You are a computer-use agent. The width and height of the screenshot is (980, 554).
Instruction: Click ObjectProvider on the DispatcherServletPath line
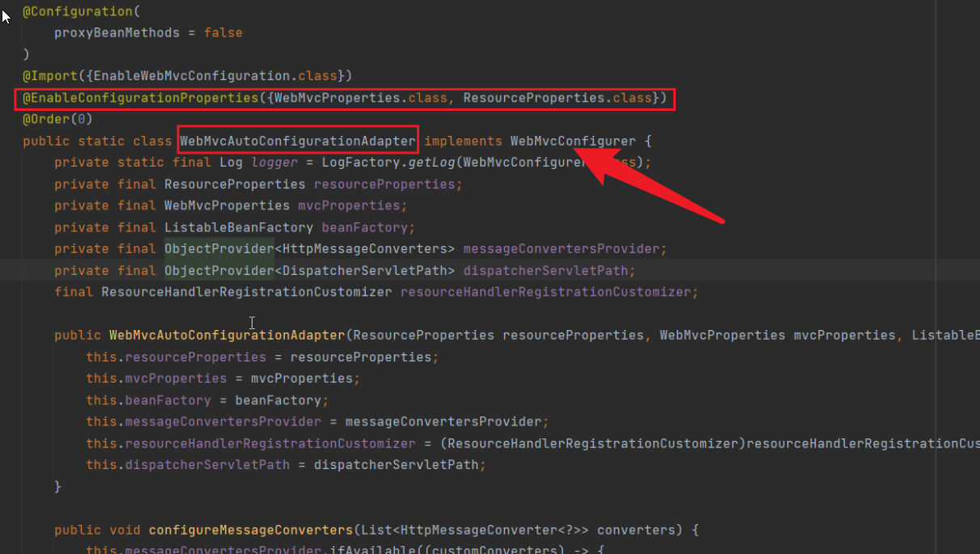pos(219,270)
